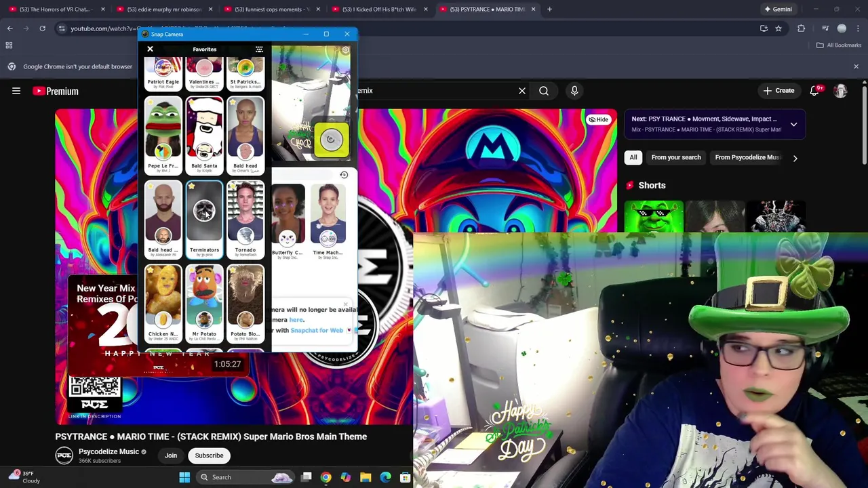Open the YouTube Create menu
Viewport: 868px width, 488px height.
pos(778,90)
